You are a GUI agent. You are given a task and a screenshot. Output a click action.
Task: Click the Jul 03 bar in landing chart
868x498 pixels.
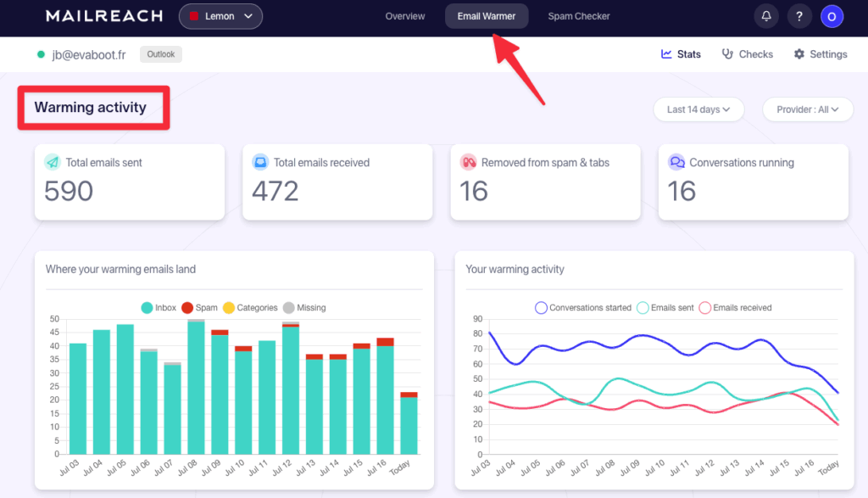77,399
